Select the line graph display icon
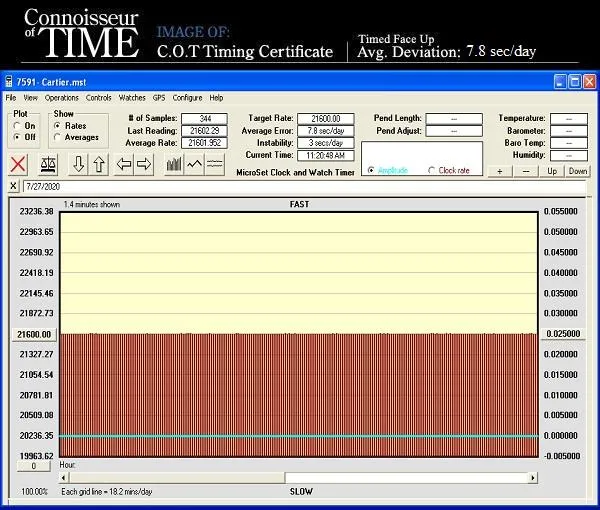 point(194,165)
